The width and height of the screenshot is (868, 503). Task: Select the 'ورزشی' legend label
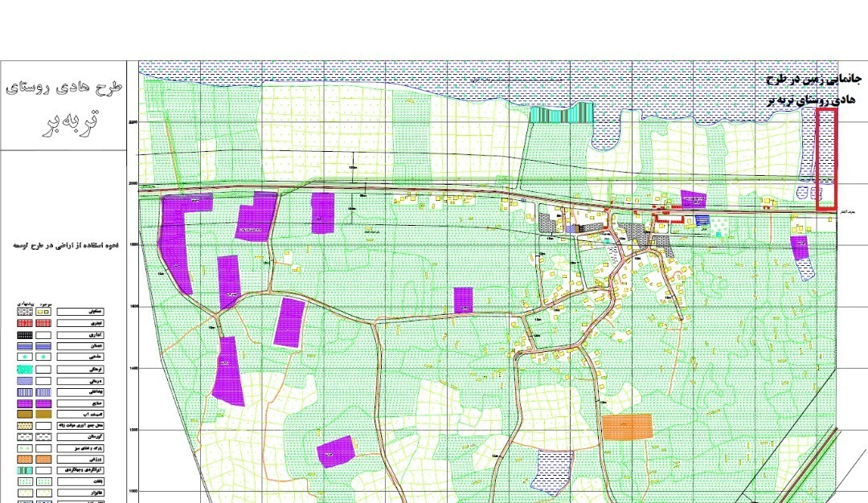[80, 460]
